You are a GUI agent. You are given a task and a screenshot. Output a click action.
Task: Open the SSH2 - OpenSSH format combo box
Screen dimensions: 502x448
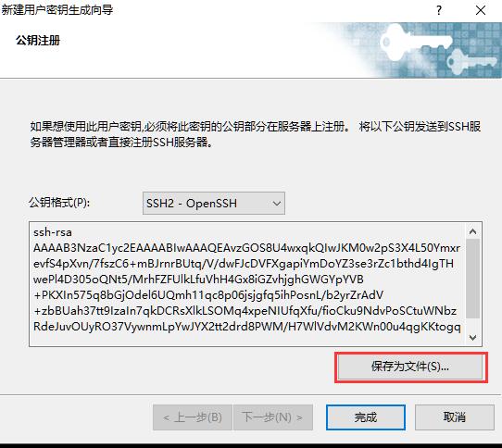coord(214,204)
